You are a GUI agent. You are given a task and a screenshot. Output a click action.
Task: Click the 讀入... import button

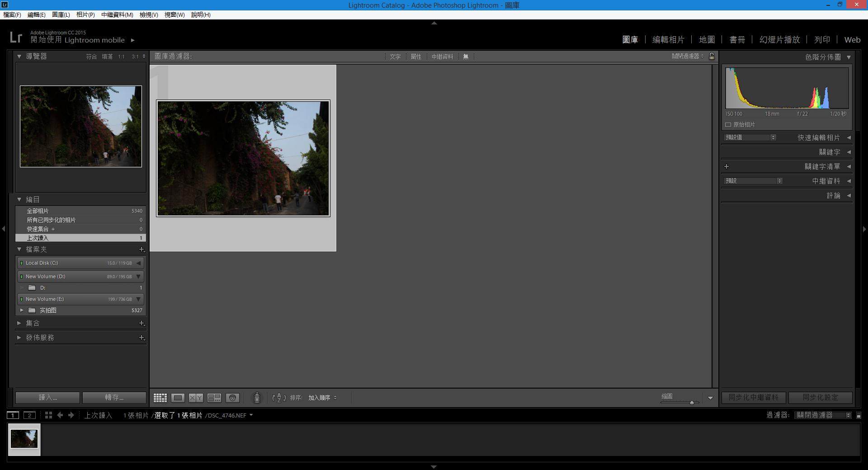click(47, 398)
